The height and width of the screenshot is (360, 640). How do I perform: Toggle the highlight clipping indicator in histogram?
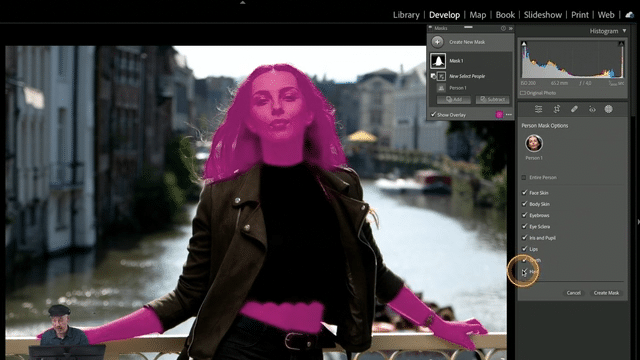(x=621, y=43)
